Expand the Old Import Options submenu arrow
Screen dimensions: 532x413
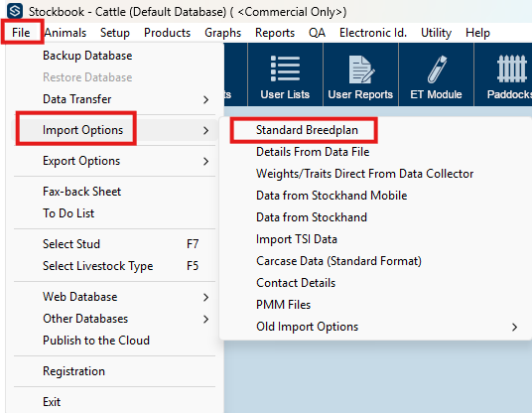point(514,328)
